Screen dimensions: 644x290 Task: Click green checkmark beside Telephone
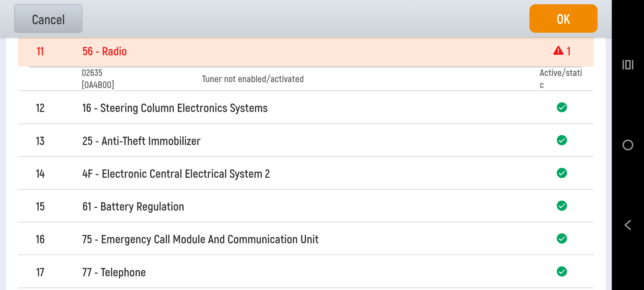562,271
